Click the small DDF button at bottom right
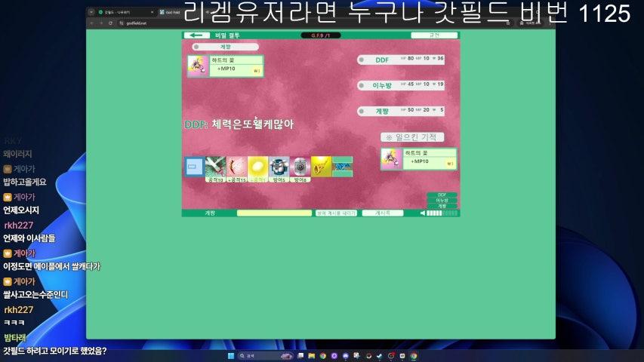The width and height of the screenshot is (644, 362). [x=442, y=195]
